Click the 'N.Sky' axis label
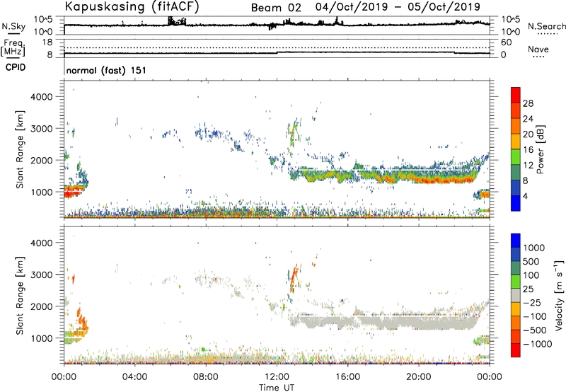 [x=13, y=26]
